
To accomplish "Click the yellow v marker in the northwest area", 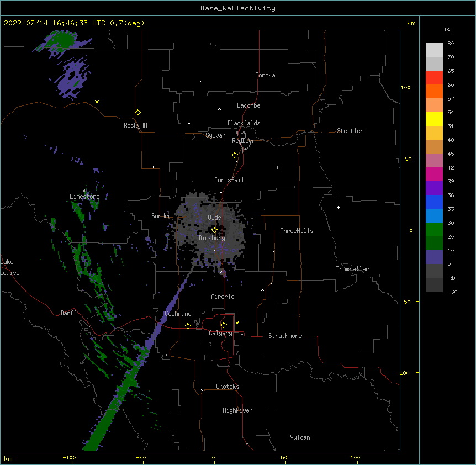I will tap(97, 102).
